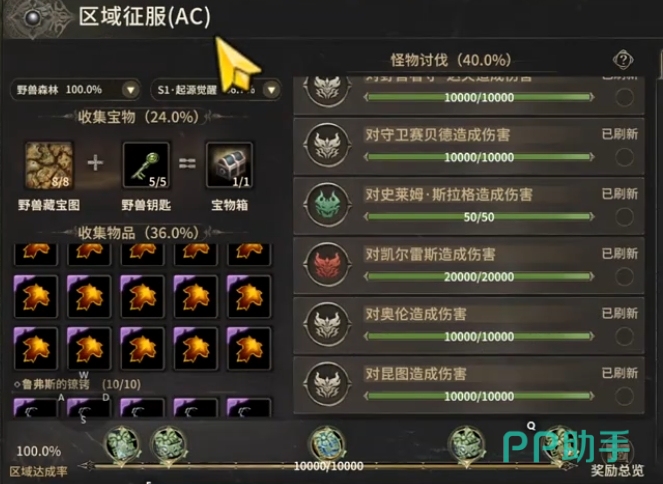Open the S1·起源觉醒 season dropdown
Screen dimensions: 663x484
coord(216,90)
